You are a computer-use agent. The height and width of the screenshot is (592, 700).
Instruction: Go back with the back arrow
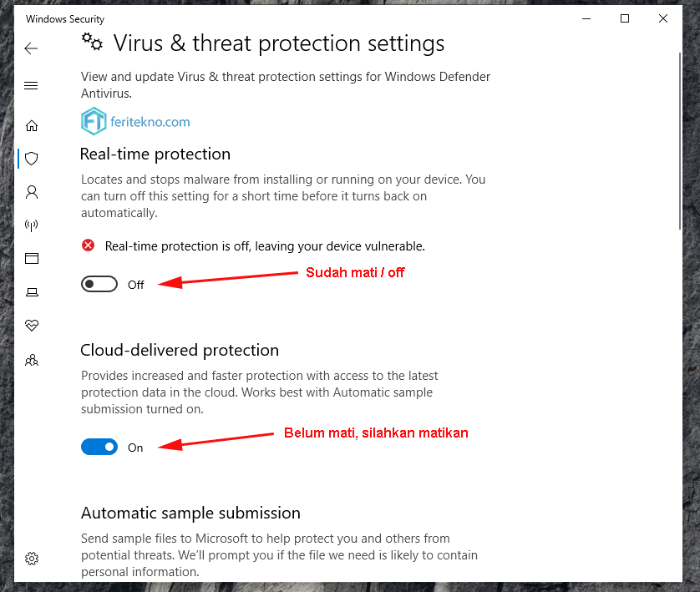point(31,48)
